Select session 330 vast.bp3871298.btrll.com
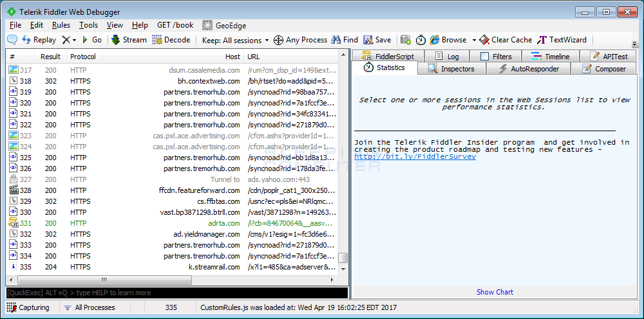 (x=172, y=212)
